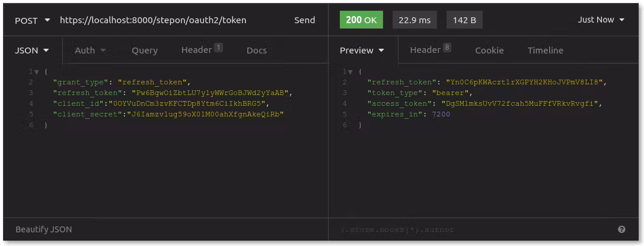Open the Preview mode dropdown
644x246 pixels.
pyautogui.click(x=362, y=51)
